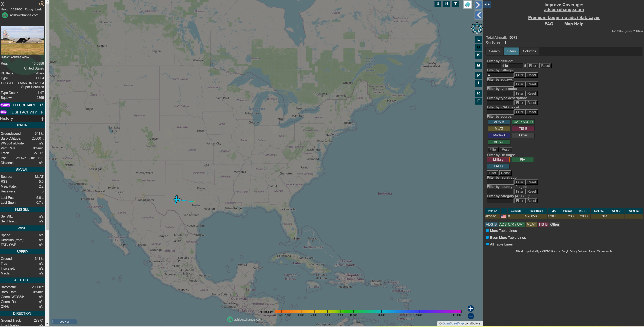The height and width of the screenshot is (327, 644).
Task: Switch to the Search tab
Action: (494, 51)
